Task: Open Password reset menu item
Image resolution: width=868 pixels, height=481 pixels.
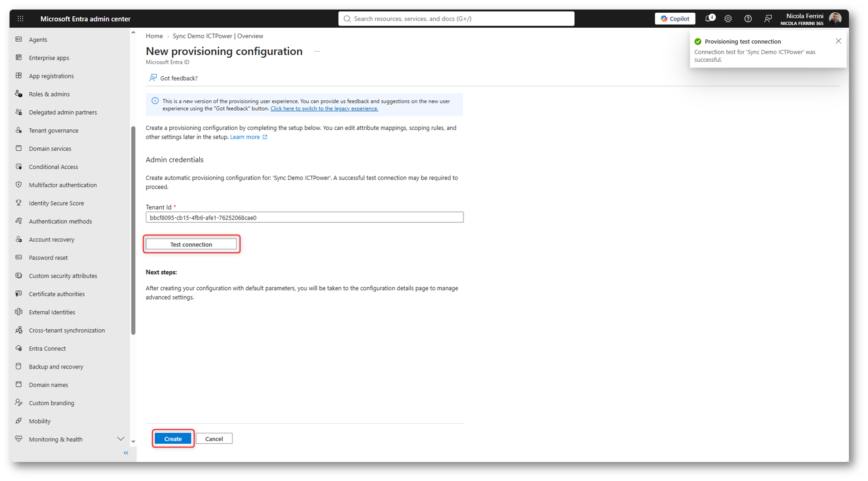Action: coord(48,257)
